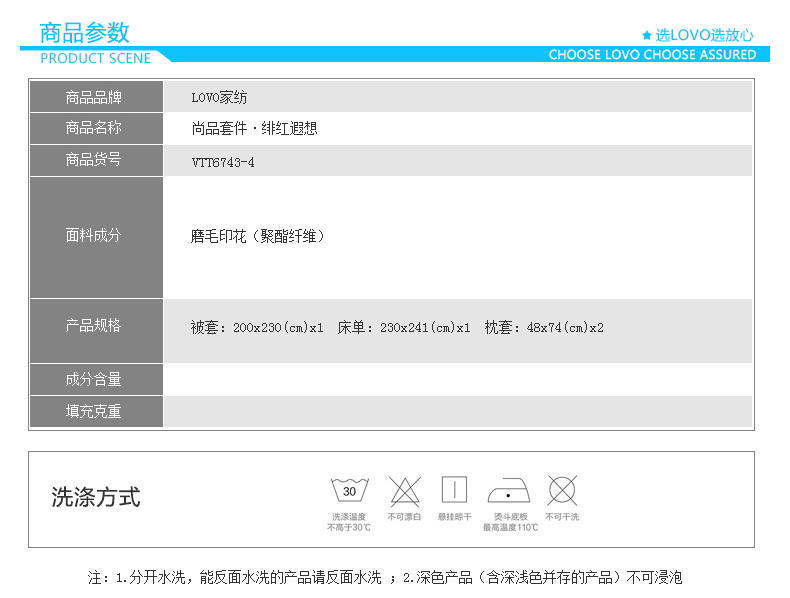Viewport: 790px width, 598px height.
Task: Click the 填充克重 row header
Action: tap(94, 411)
